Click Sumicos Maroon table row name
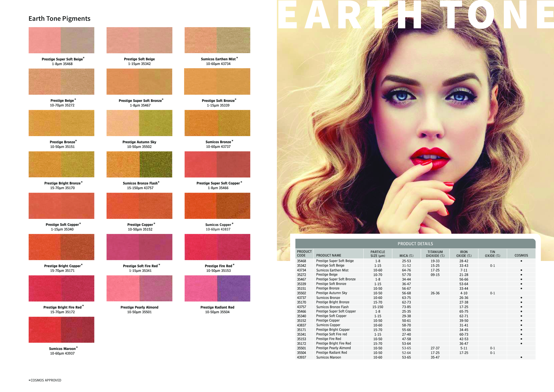Image resolution: width=554 pixels, height=392 pixels. 328,357
